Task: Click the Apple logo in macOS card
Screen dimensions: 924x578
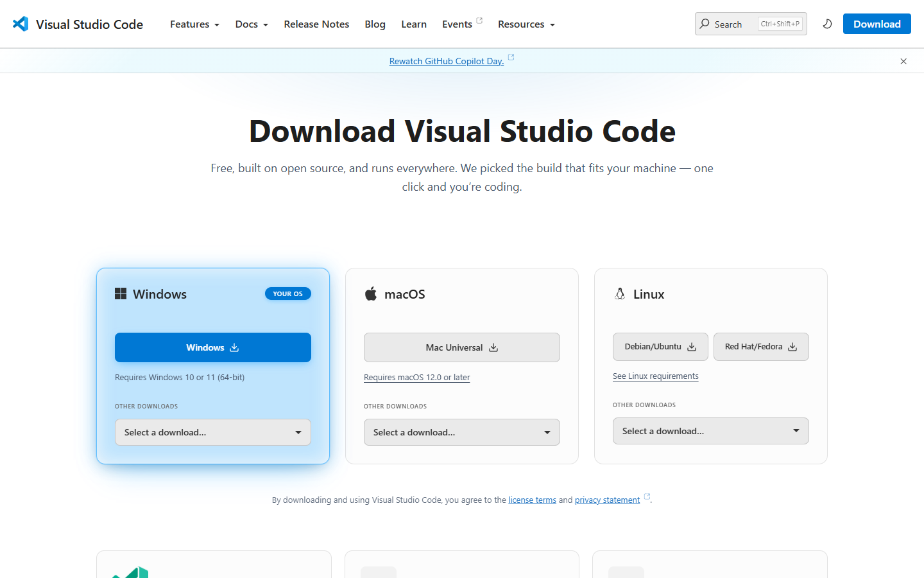Action: click(x=371, y=294)
